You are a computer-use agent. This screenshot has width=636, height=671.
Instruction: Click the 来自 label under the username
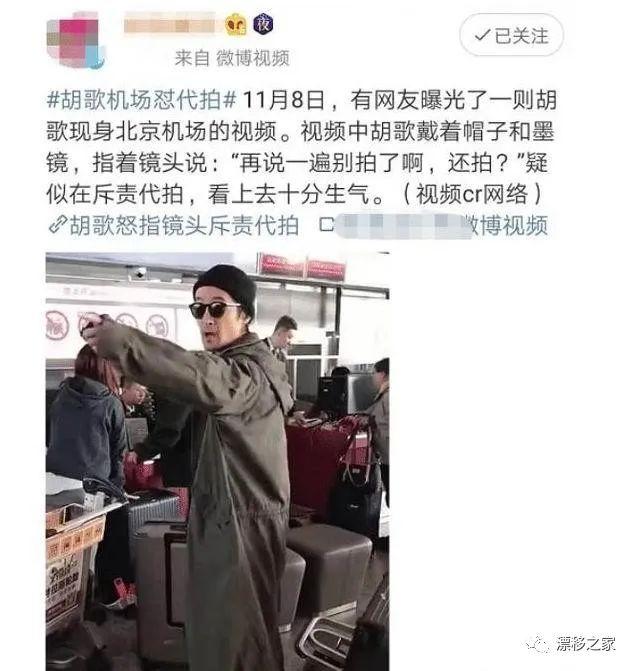[x=192, y=58]
